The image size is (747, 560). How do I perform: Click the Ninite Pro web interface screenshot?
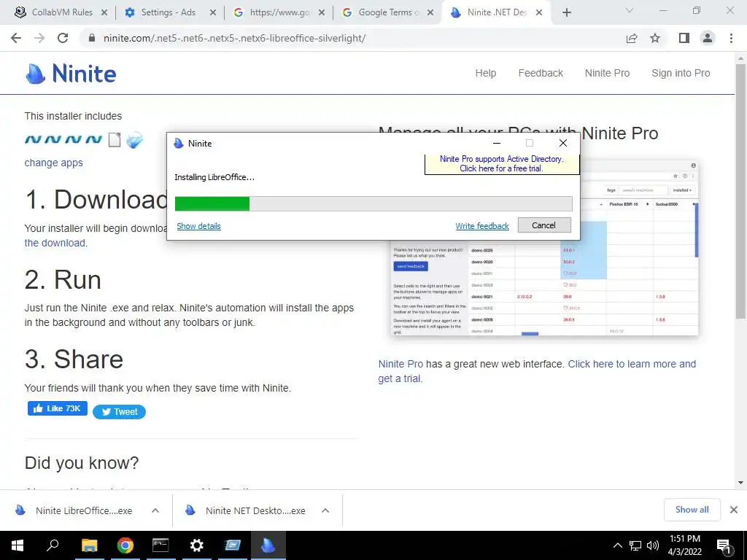(544, 288)
